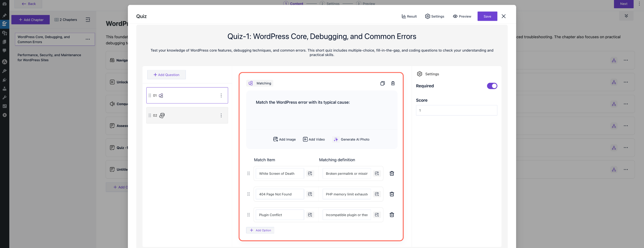This screenshot has height=248, width=644.
Task: Open quiz Result view
Action: pos(409,16)
